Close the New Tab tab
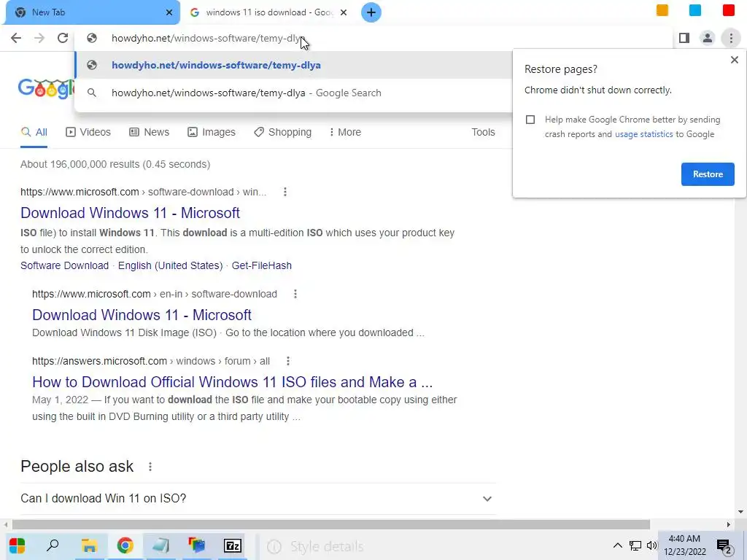 tap(169, 12)
